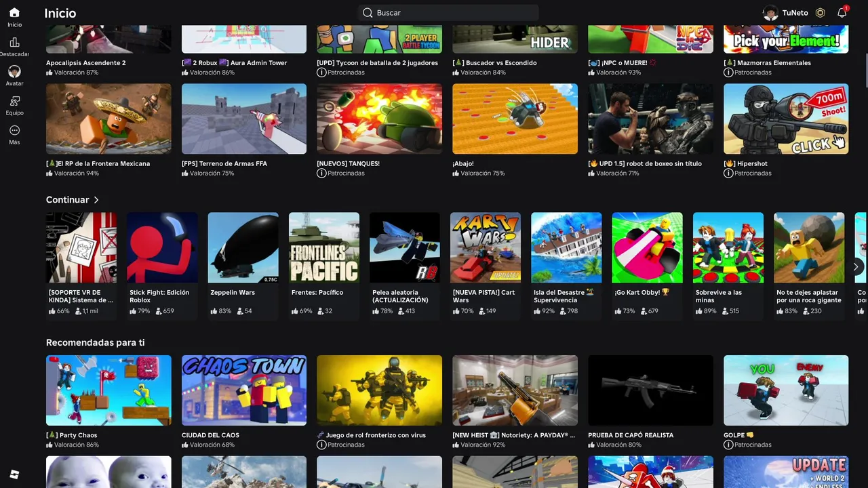Open the ¡Abajo! game thumbnail

pyautogui.click(x=515, y=119)
